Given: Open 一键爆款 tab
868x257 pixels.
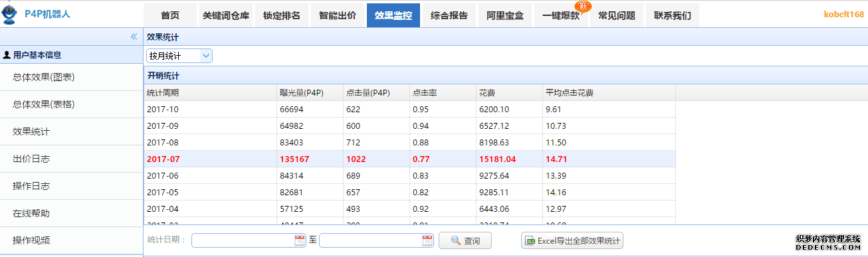Looking at the screenshot, I should point(561,15).
